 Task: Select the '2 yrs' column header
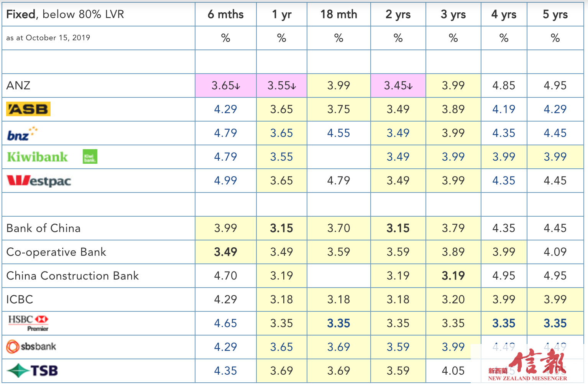point(398,15)
